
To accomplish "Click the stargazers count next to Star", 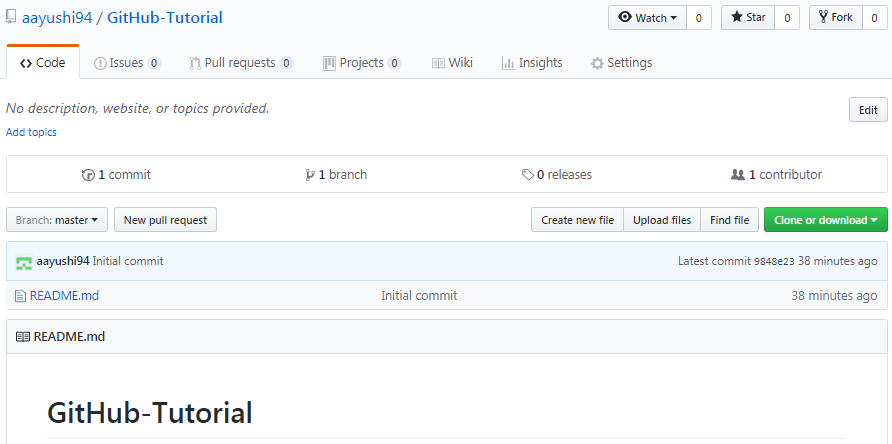I will pyautogui.click(x=787, y=18).
